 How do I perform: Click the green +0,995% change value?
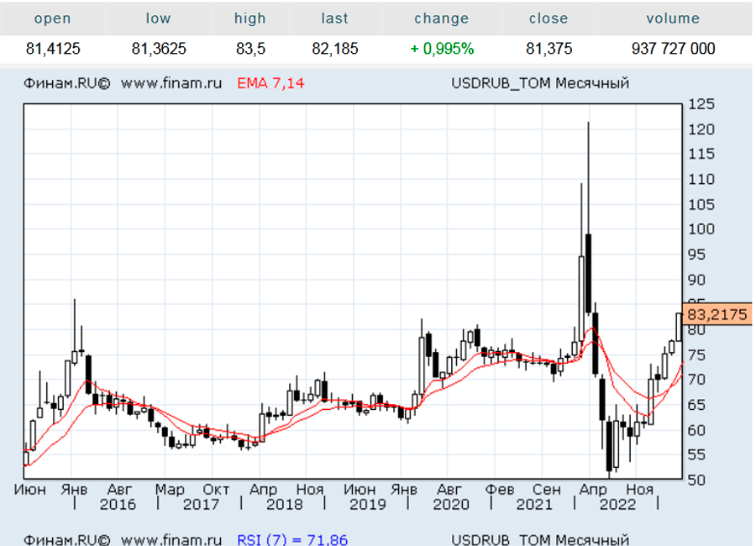pos(442,49)
